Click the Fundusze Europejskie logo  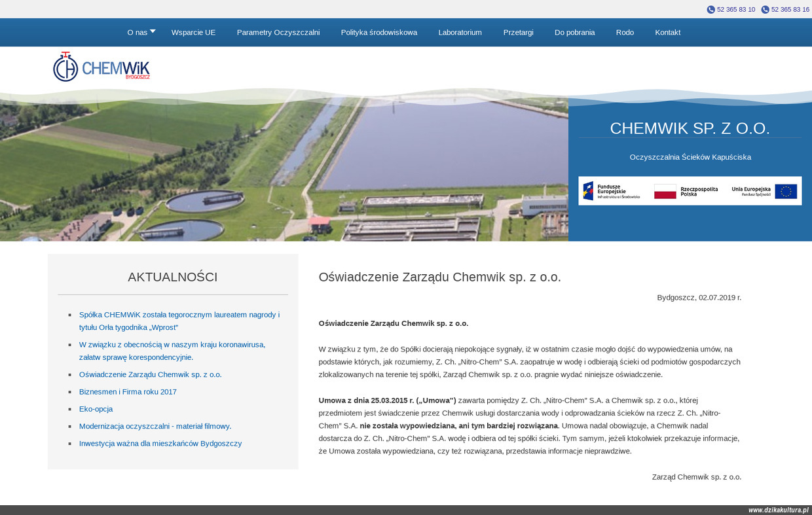coord(612,191)
